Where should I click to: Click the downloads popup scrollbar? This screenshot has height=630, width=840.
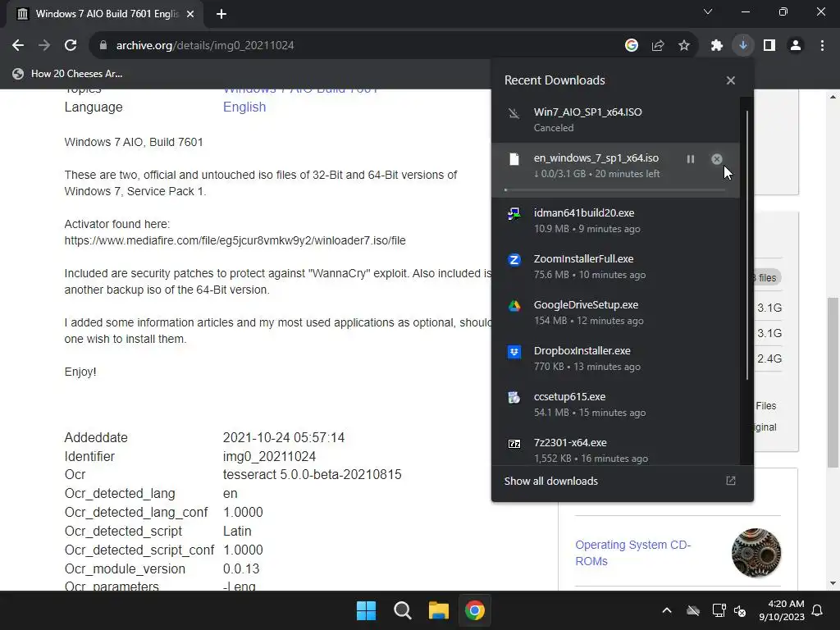[746, 246]
